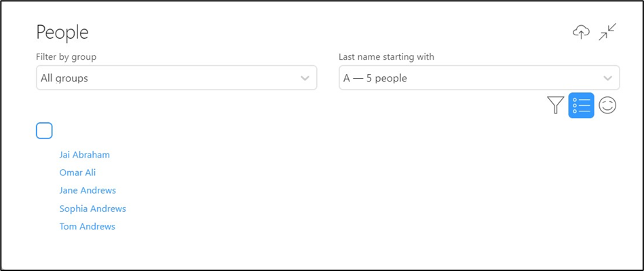Click the cloud upload icon
This screenshot has height=271, width=644.
pyautogui.click(x=581, y=32)
